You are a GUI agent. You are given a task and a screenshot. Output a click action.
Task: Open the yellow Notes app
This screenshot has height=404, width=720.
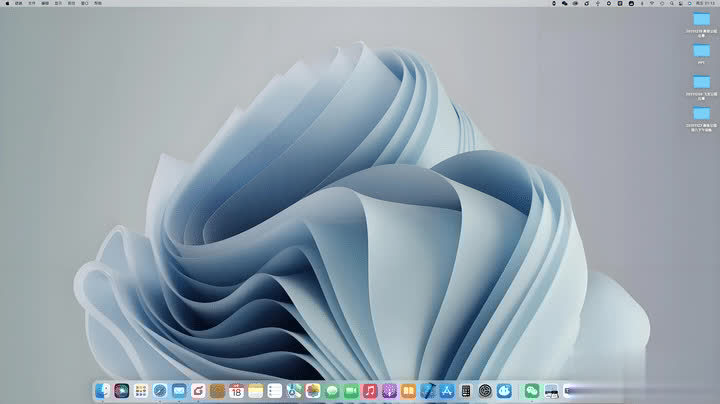pyautogui.click(x=256, y=391)
